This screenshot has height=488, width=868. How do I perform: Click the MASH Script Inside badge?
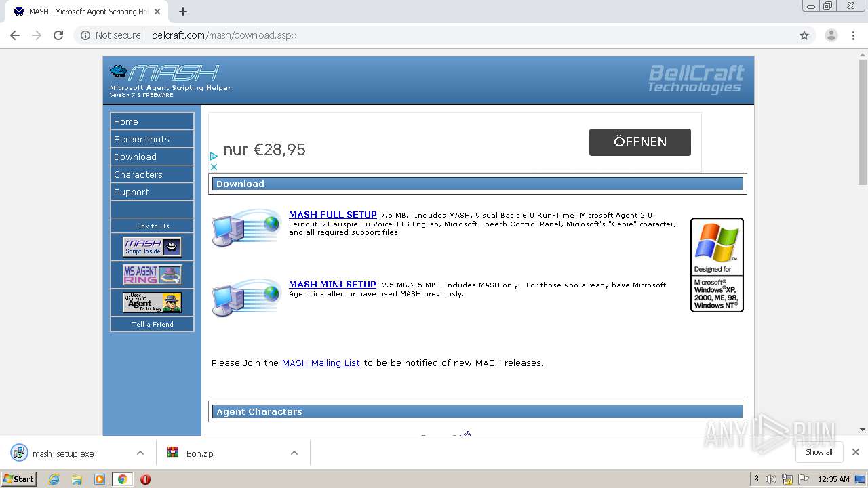click(x=152, y=247)
